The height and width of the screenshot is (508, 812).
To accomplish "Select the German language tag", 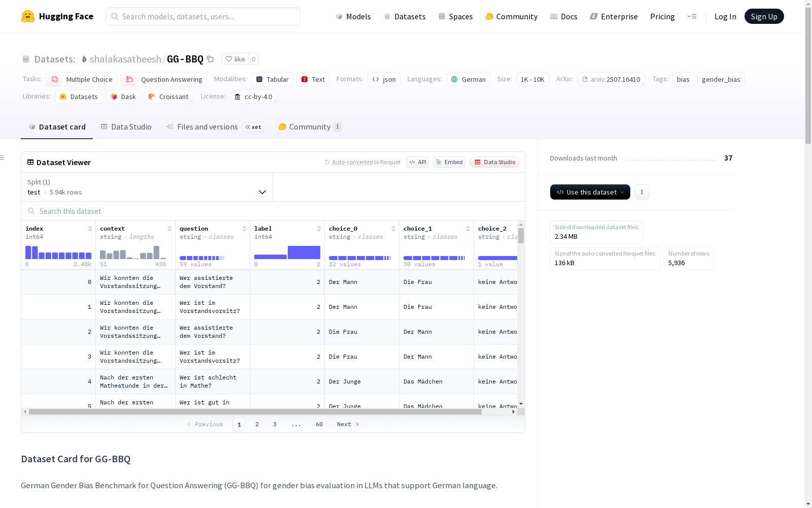I will click(x=468, y=79).
